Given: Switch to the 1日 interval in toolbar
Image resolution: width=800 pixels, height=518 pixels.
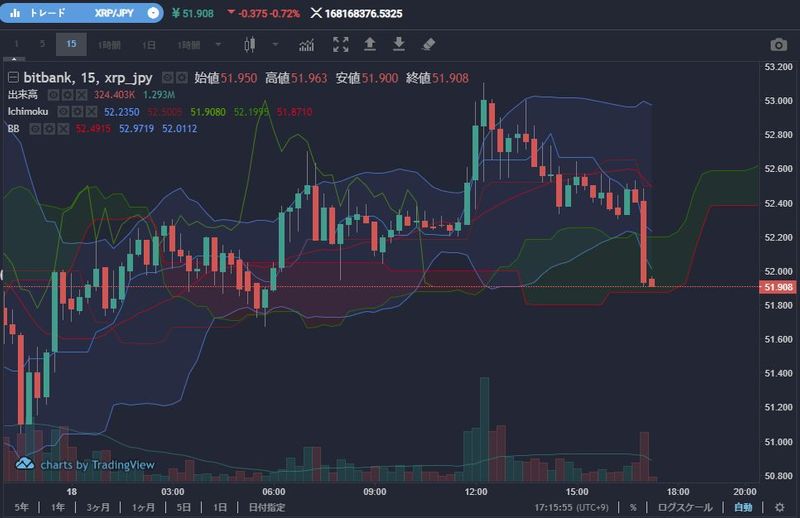Looking at the screenshot, I should pyautogui.click(x=148, y=44).
